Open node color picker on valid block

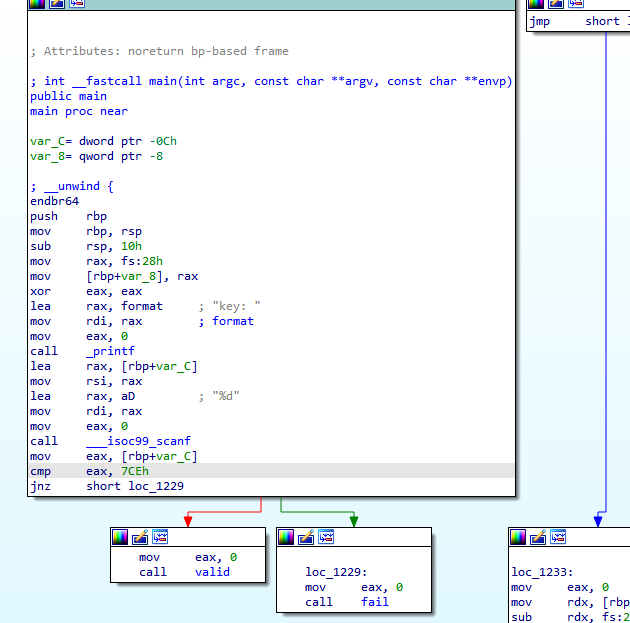pyautogui.click(x=120, y=537)
